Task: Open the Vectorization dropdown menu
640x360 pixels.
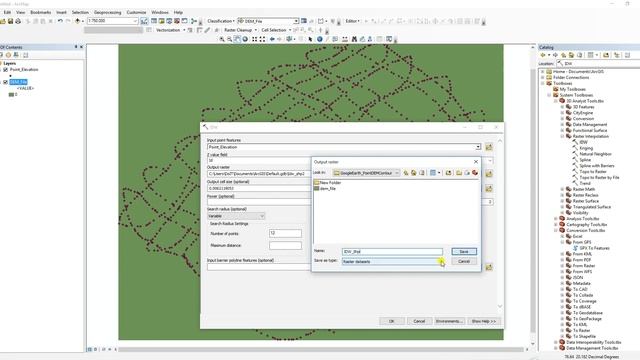Action: coord(170,30)
